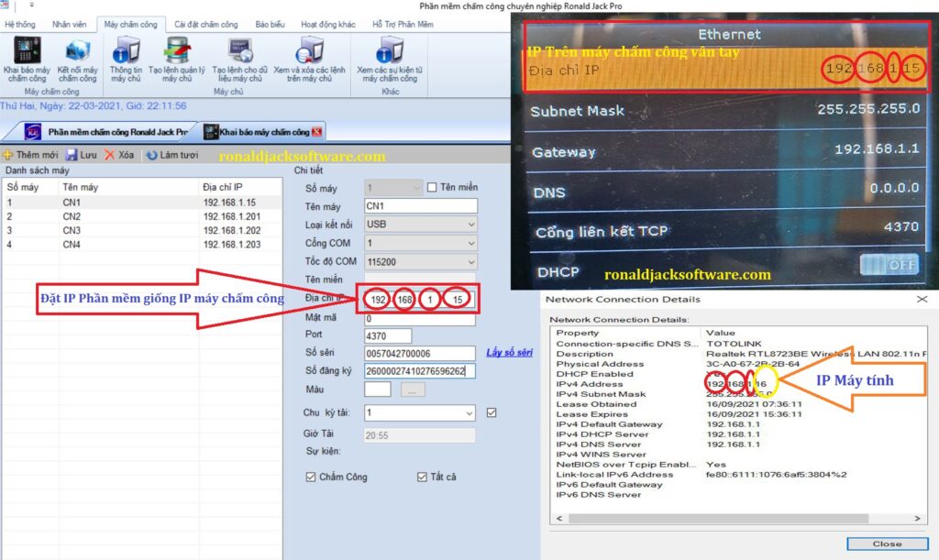Screen dimensions: 939x560
Task: Open the Tốc độ COM dropdown
Action: pyautogui.click(x=470, y=261)
